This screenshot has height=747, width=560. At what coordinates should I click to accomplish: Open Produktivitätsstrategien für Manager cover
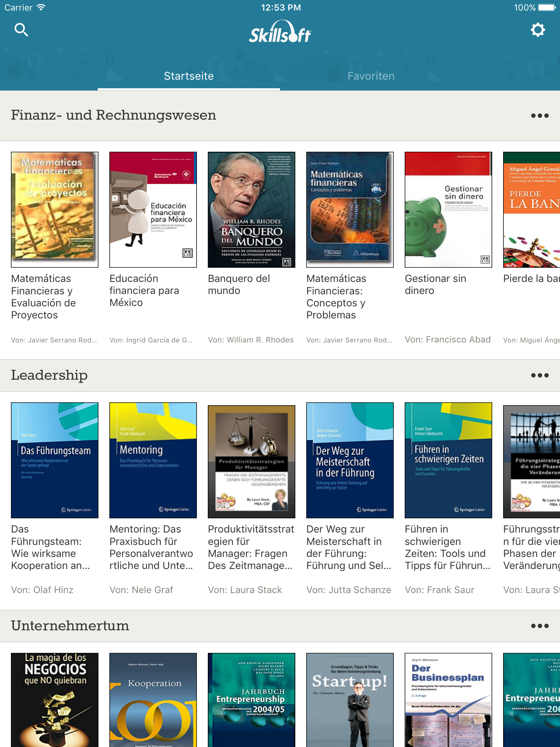pyautogui.click(x=252, y=462)
